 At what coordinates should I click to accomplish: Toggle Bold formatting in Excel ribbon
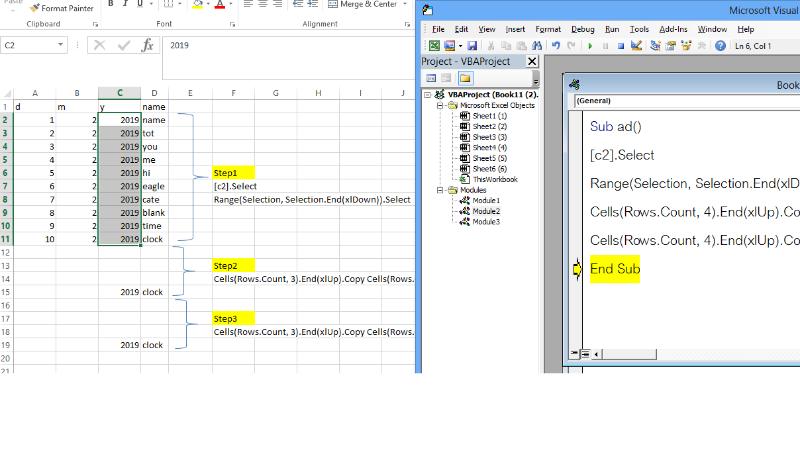click(111, 4)
